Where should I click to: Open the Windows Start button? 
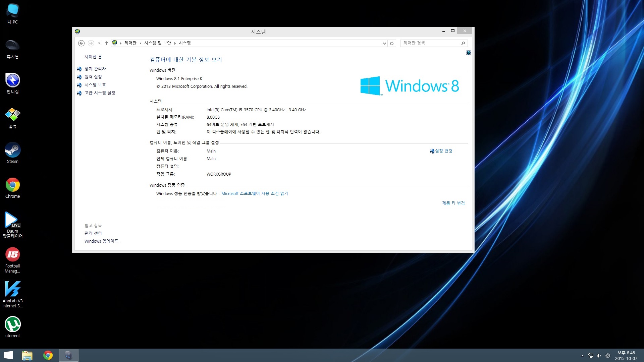point(8,355)
